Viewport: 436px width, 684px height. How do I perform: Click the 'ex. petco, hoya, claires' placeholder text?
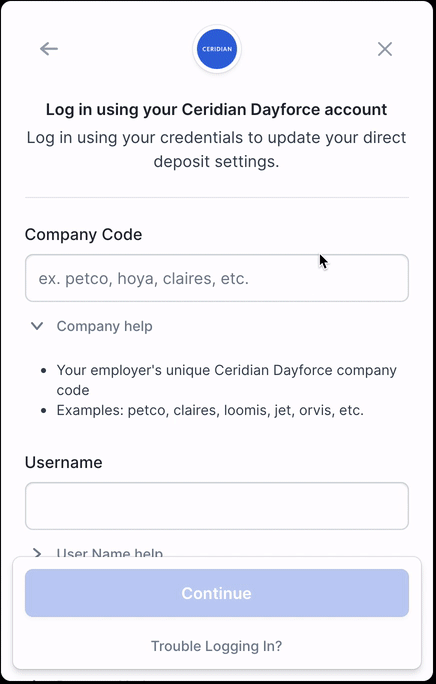[144, 278]
